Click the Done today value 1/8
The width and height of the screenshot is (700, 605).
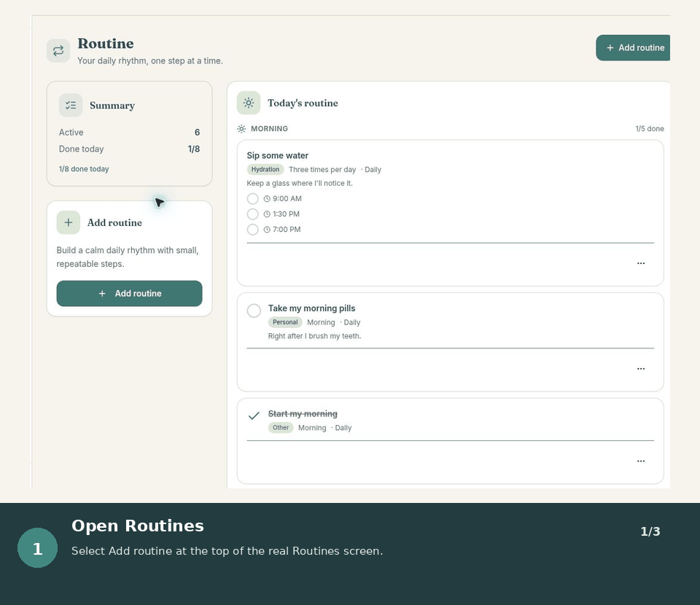click(x=194, y=149)
